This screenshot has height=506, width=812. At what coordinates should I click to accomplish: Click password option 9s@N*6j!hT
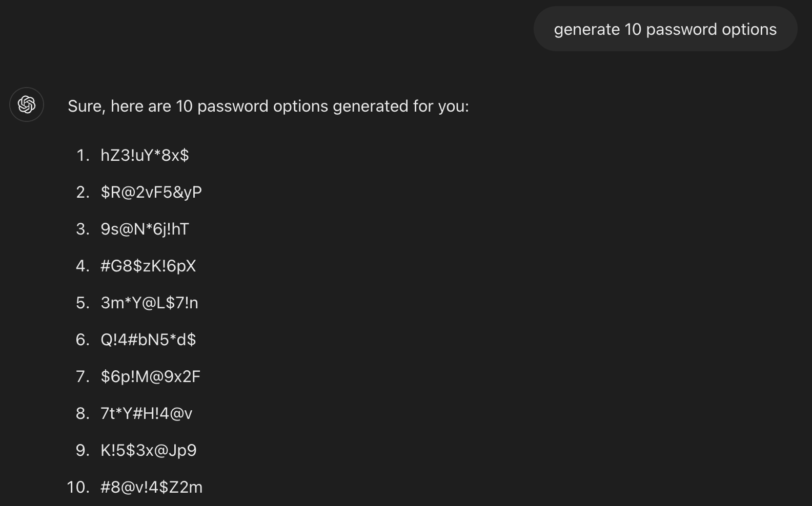click(145, 229)
